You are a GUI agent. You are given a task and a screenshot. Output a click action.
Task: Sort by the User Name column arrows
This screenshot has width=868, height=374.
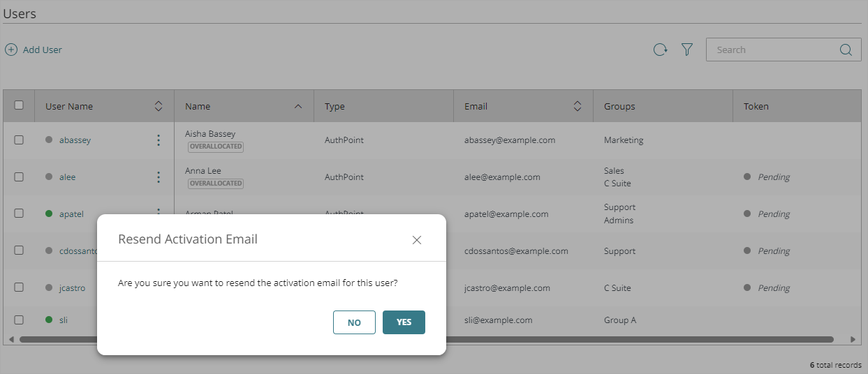tap(159, 106)
